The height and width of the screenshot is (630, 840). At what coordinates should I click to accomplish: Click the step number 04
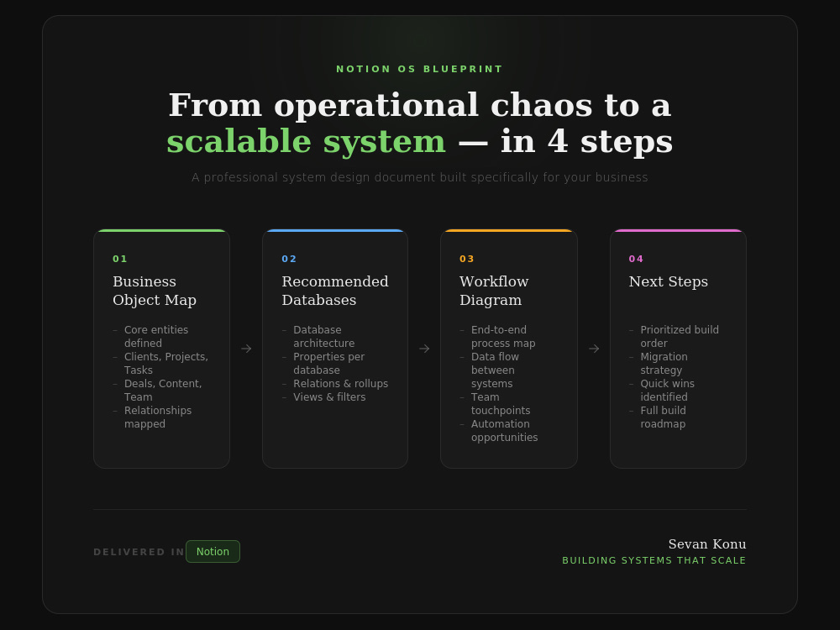point(636,259)
